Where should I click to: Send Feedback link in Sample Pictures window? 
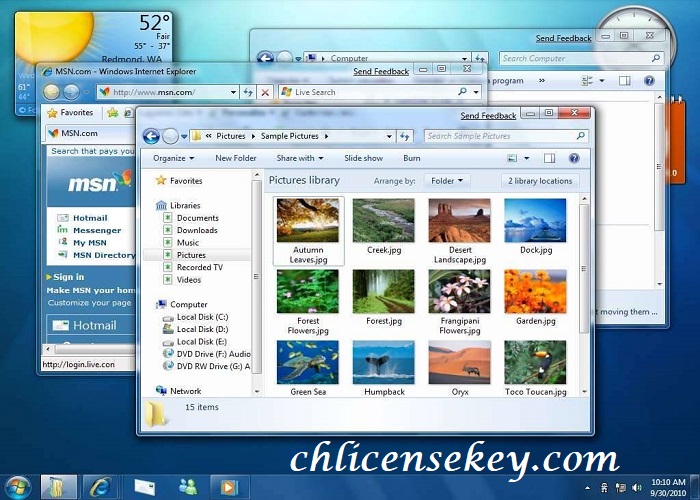pyautogui.click(x=488, y=116)
